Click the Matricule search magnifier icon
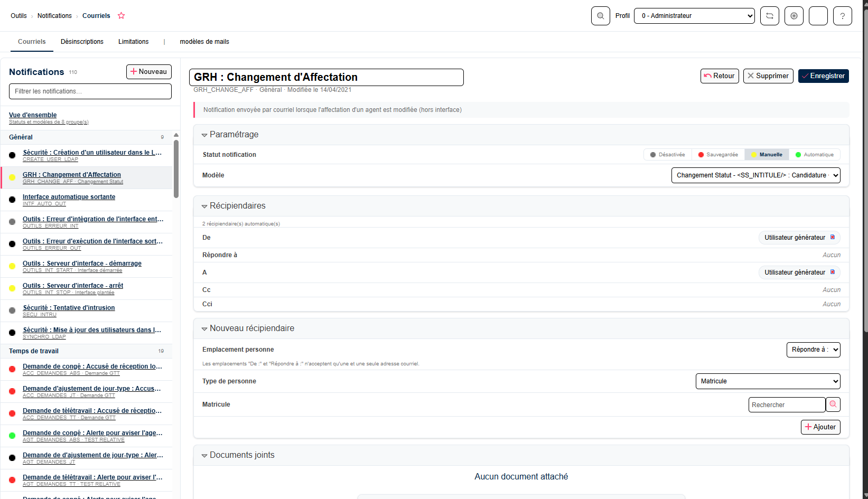This screenshot has height=499, width=868. (833, 404)
